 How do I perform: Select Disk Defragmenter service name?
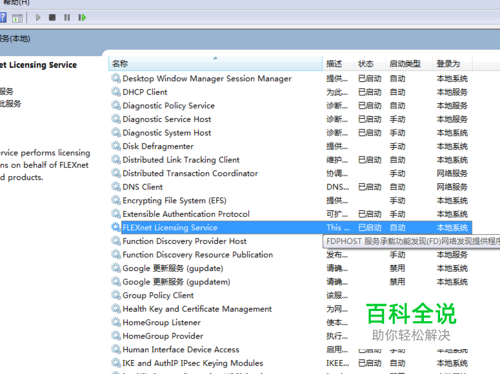pos(158,146)
